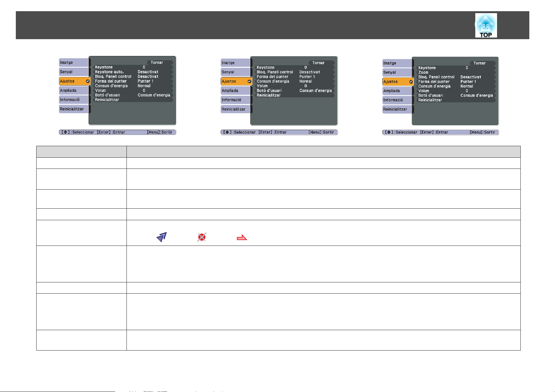Select Volum row in the right menu
The image size is (555, 392).
pyautogui.click(x=456, y=91)
